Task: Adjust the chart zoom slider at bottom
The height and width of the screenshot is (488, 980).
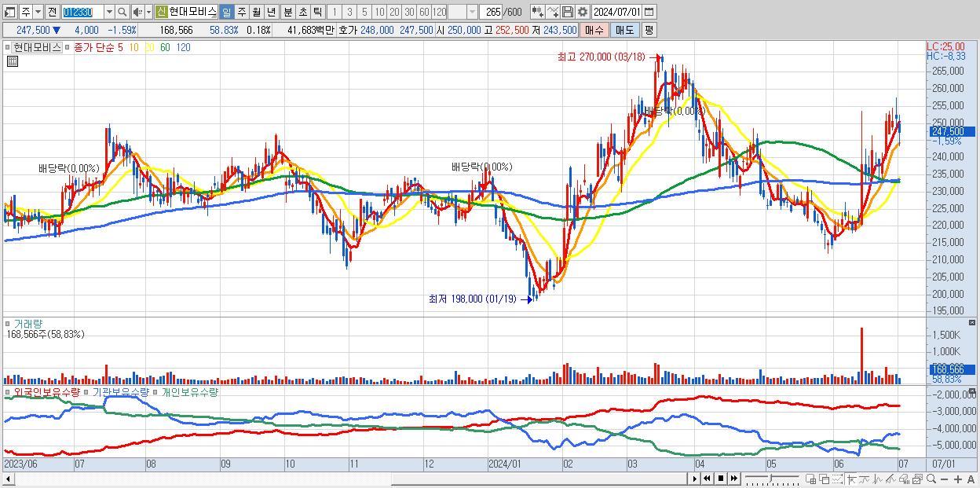Action: [x=771, y=479]
